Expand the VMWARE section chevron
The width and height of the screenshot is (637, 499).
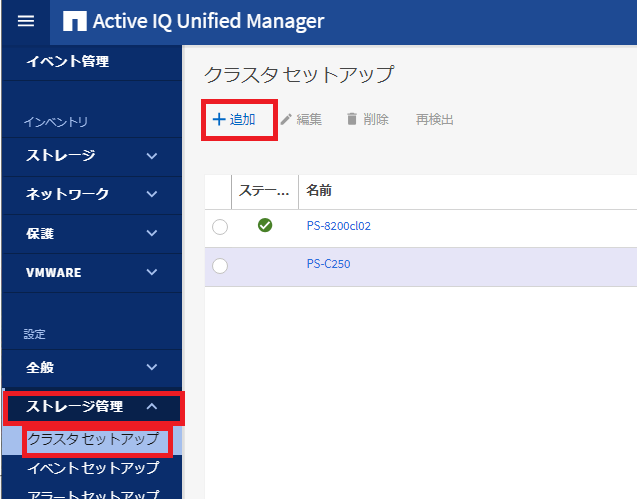152,272
